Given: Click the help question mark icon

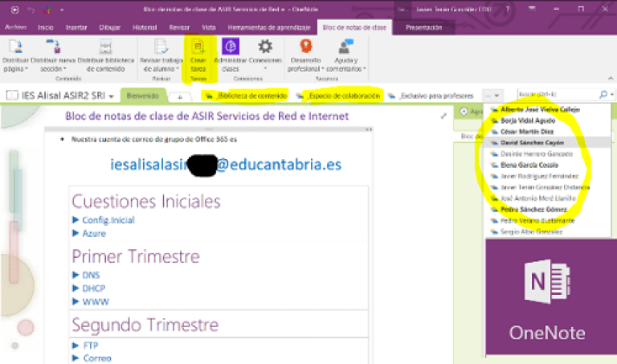Looking at the screenshot, I should click(508, 9).
